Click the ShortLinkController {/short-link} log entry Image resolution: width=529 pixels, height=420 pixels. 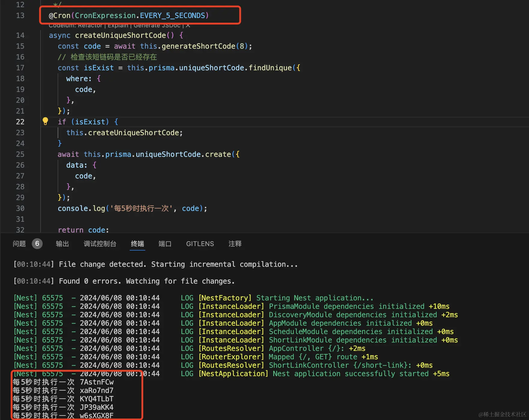(x=340, y=365)
